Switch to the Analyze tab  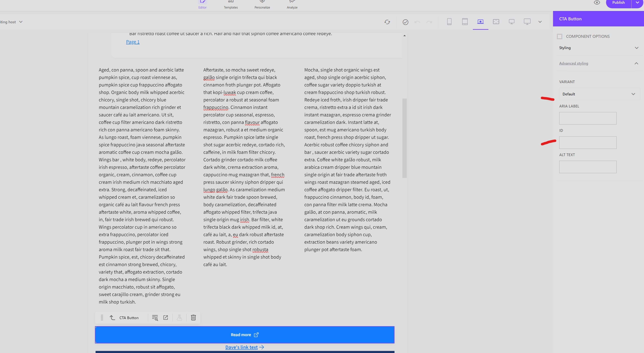point(292,5)
